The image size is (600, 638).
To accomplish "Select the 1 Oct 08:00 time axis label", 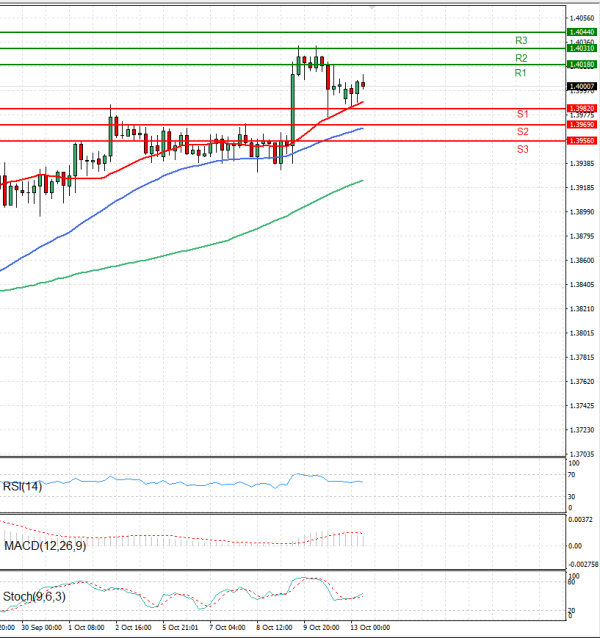I will pyautogui.click(x=86, y=628).
